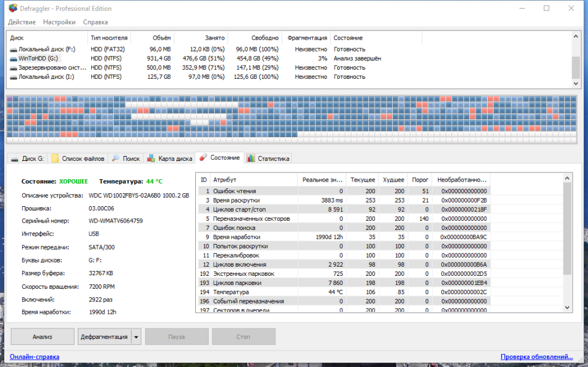Click the pill icon on Состояние tab
588x367 pixels.
203,157
